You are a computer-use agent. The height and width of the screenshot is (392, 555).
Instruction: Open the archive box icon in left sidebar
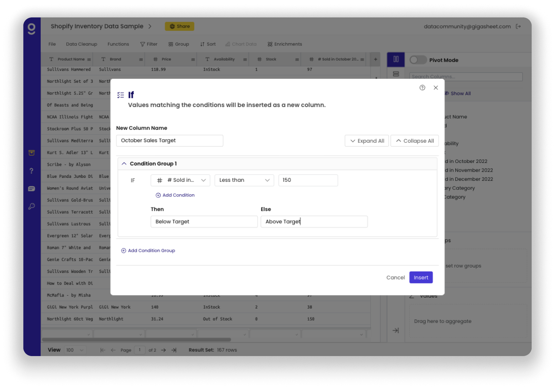click(32, 153)
